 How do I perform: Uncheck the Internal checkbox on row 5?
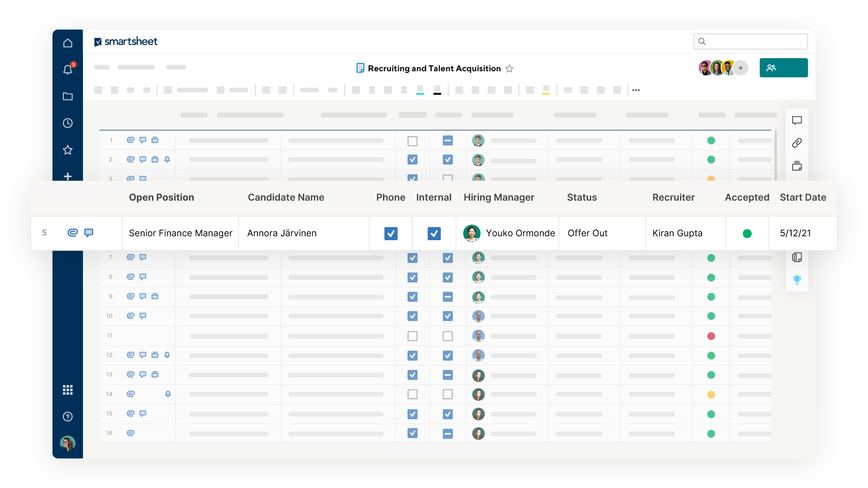434,234
